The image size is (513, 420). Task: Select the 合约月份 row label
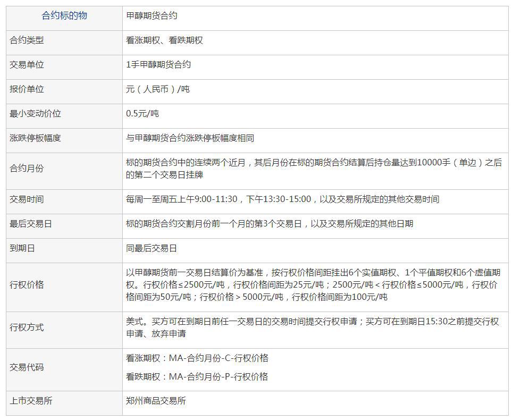[x=27, y=169]
